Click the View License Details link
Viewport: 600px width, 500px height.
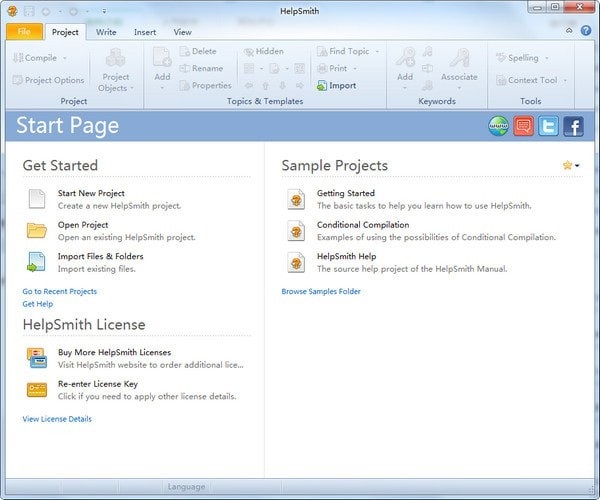57,419
